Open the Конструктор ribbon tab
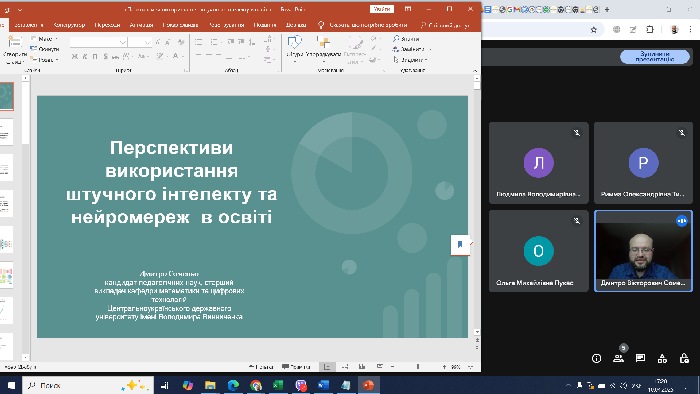The width and height of the screenshot is (700, 394). [69, 25]
